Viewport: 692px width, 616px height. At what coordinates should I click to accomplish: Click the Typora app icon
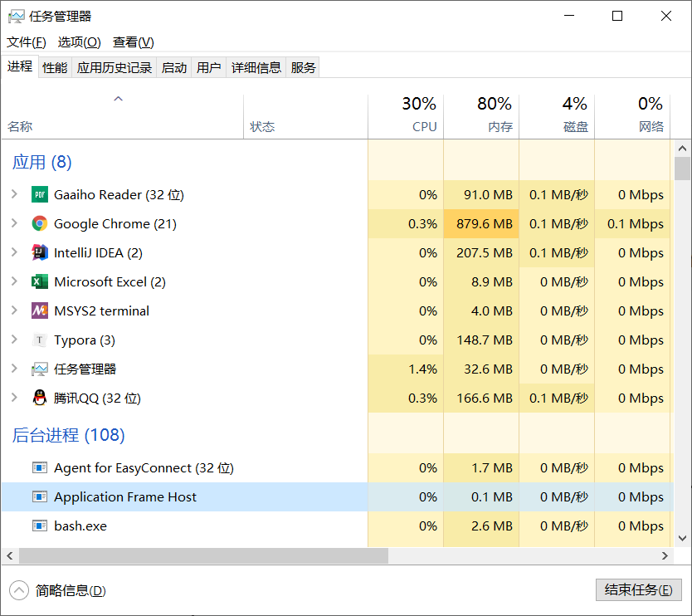[40, 340]
